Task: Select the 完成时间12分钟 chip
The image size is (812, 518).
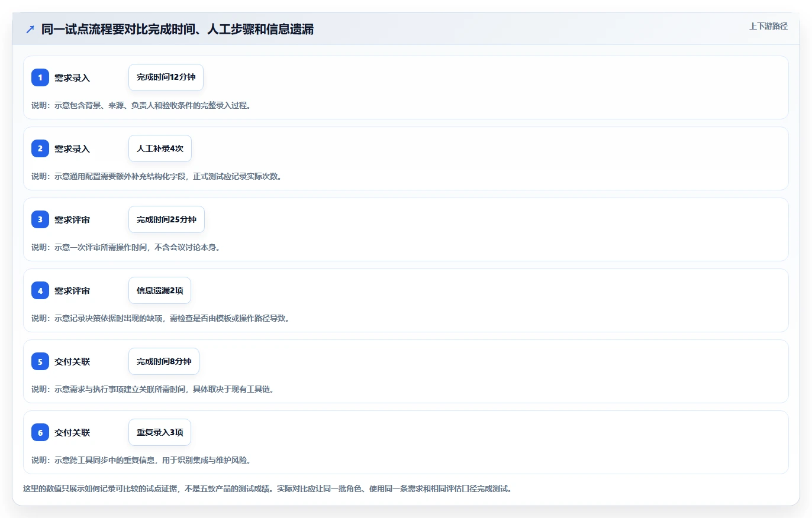Action: coord(166,77)
